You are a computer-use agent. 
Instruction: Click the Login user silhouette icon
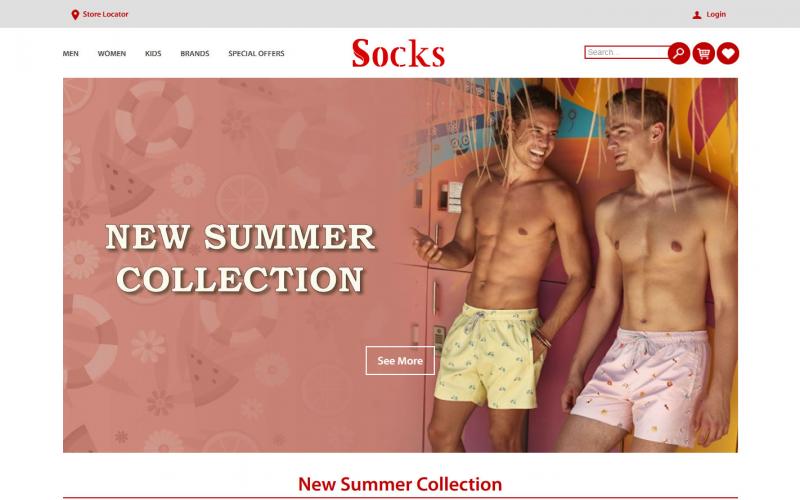(697, 15)
